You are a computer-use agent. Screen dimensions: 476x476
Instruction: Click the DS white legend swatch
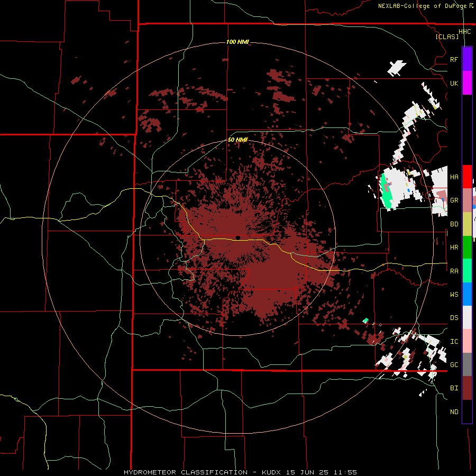coord(467,317)
